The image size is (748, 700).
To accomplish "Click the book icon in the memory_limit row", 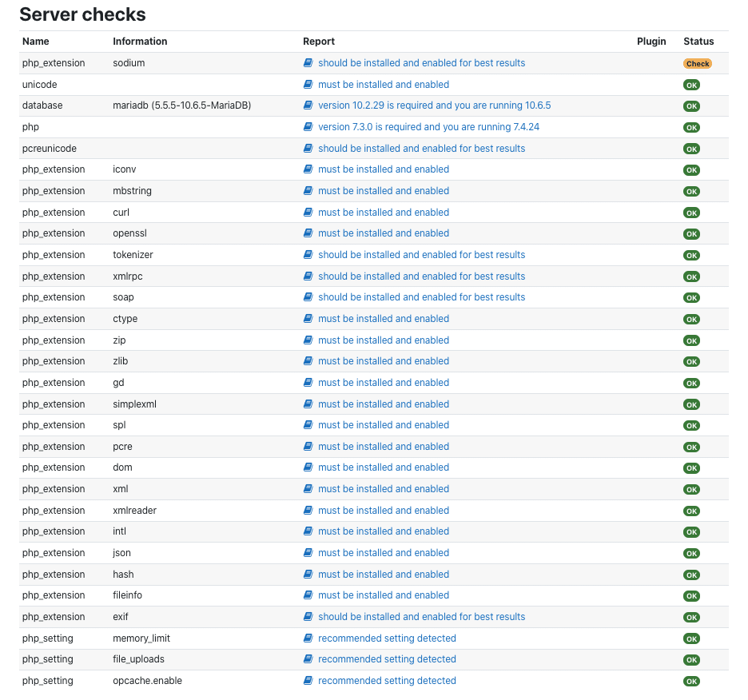I will [308, 638].
